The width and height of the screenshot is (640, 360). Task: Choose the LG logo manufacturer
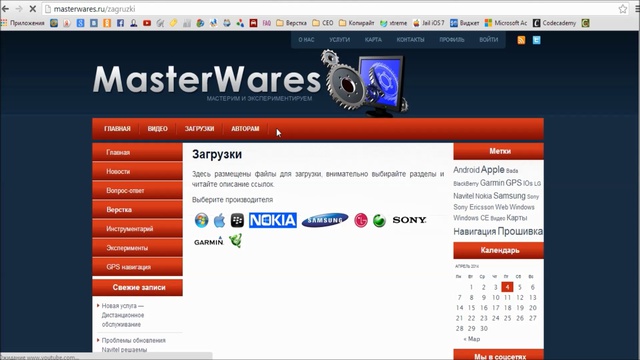361,220
